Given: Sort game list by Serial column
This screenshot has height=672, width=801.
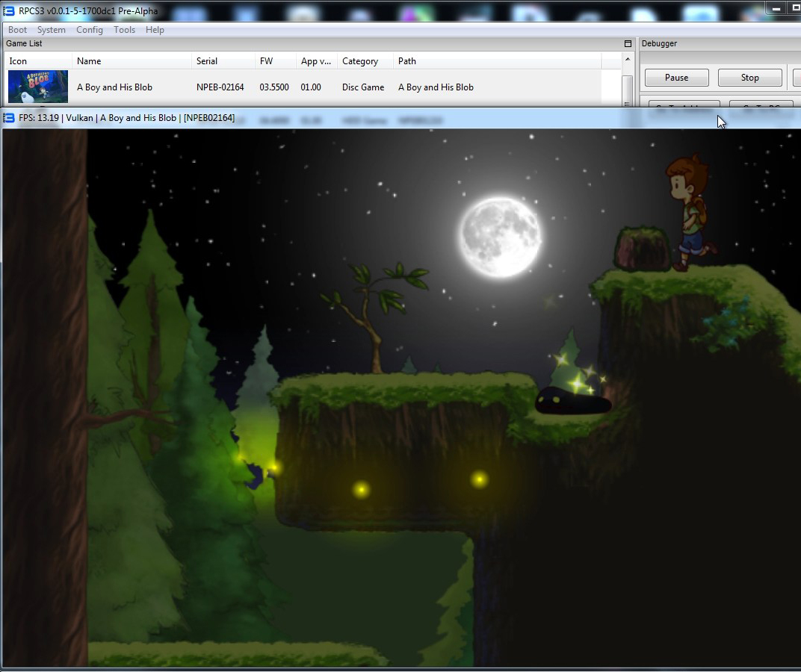Looking at the screenshot, I should tap(223, 60).
